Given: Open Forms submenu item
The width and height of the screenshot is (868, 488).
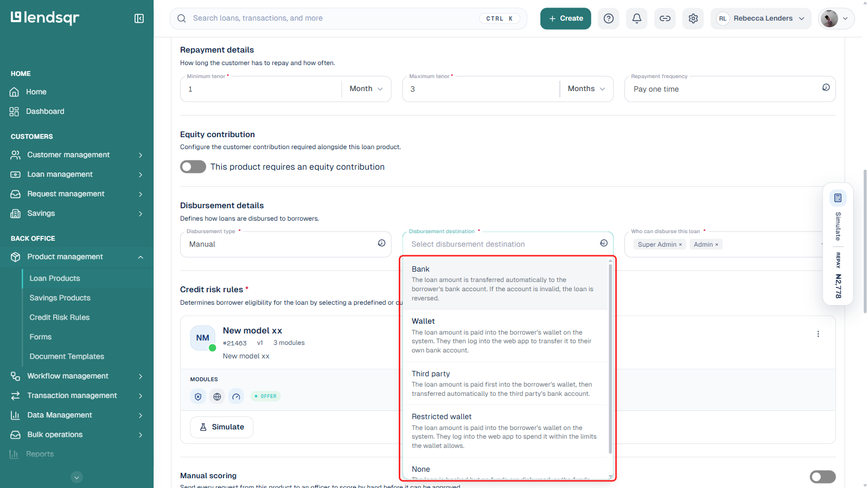Looking at the screenshot, I should [41, 337].
